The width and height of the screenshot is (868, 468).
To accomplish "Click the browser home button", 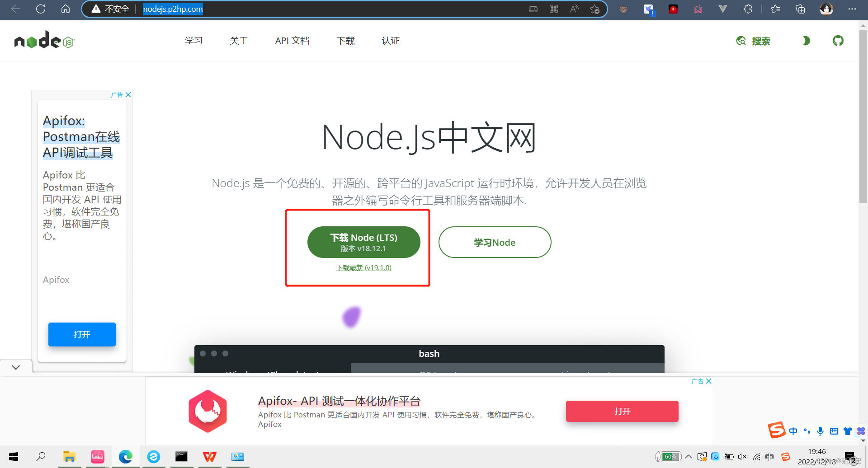I will coord(66,9).
